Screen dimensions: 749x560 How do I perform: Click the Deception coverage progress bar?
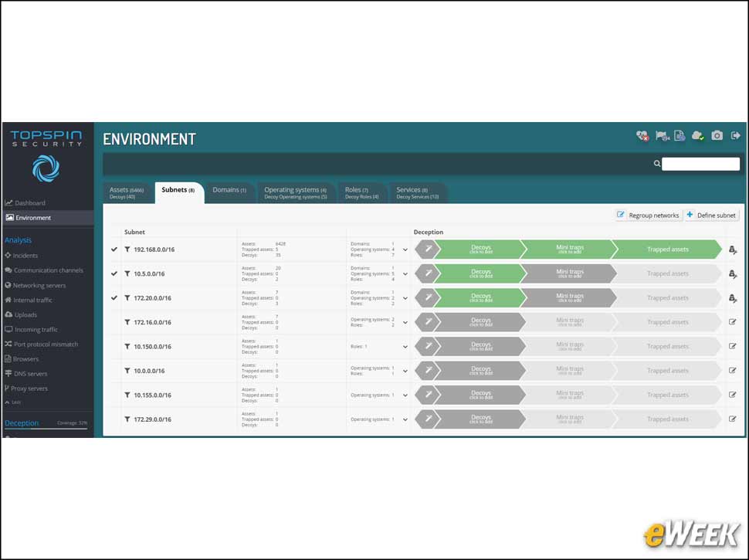tap(46, 429)
